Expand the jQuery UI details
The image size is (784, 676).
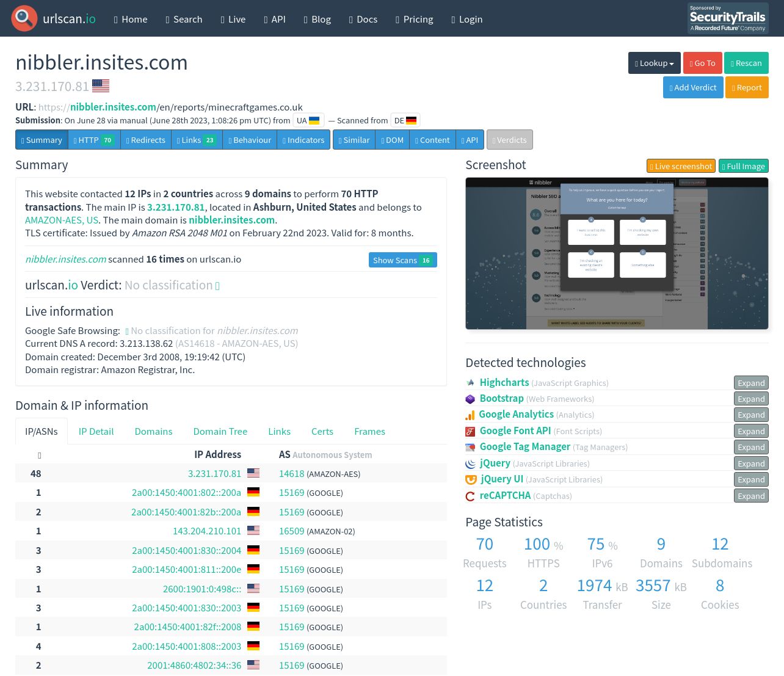751,479
